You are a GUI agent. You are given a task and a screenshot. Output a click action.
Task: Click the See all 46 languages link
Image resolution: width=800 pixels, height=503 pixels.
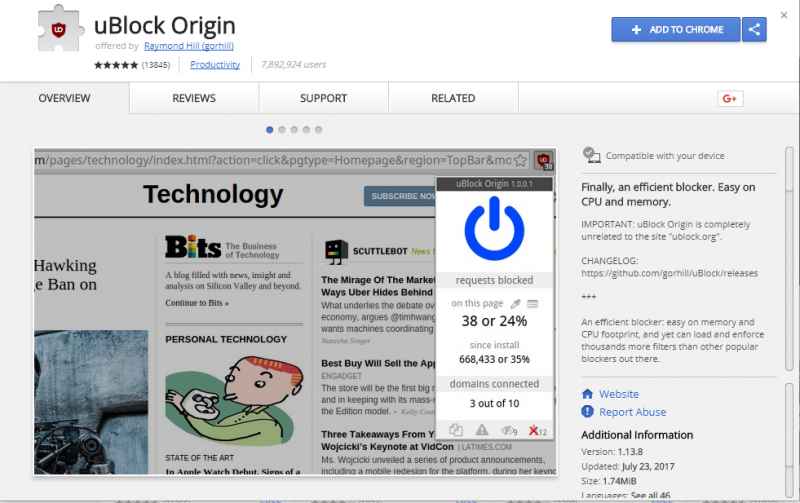pyautogui.click(x=651, y=495)
